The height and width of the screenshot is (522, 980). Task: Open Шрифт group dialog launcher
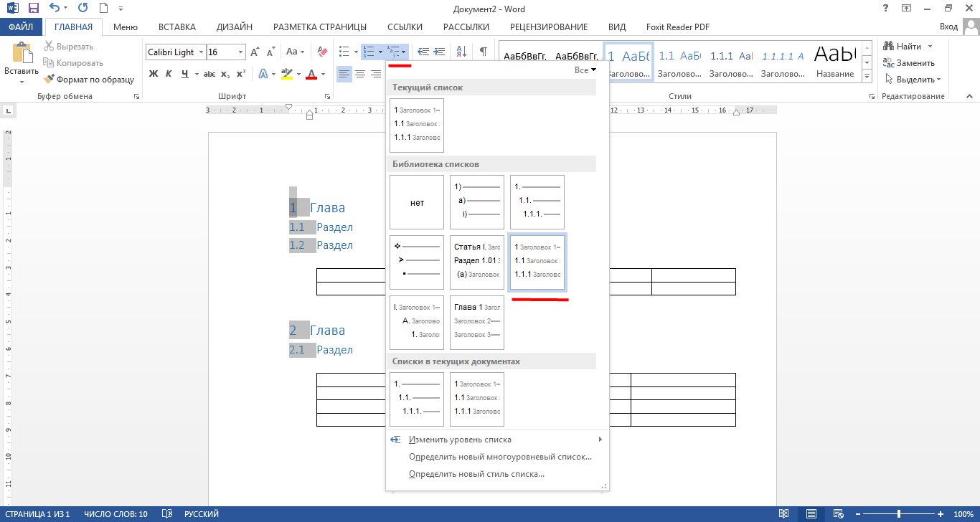(x=328, y=96)
